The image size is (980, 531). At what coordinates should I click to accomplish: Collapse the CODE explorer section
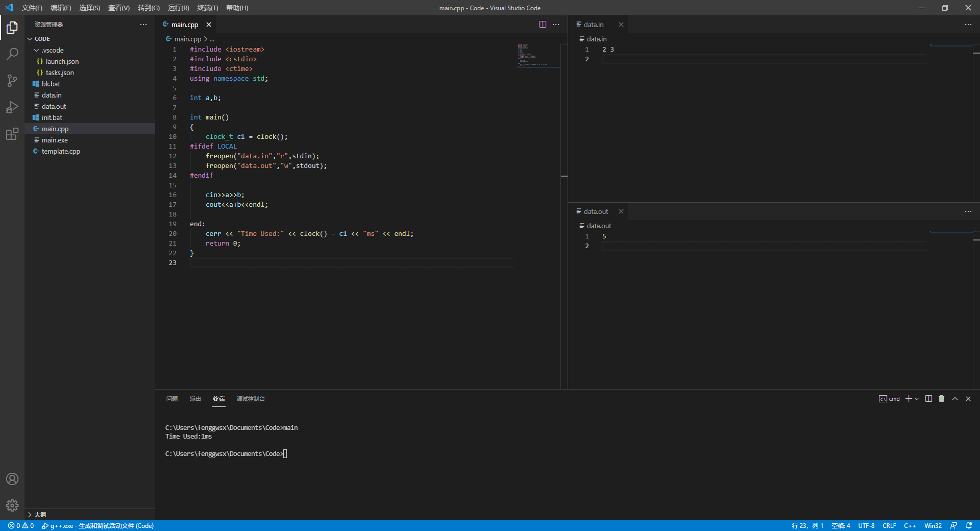(30, 39)
